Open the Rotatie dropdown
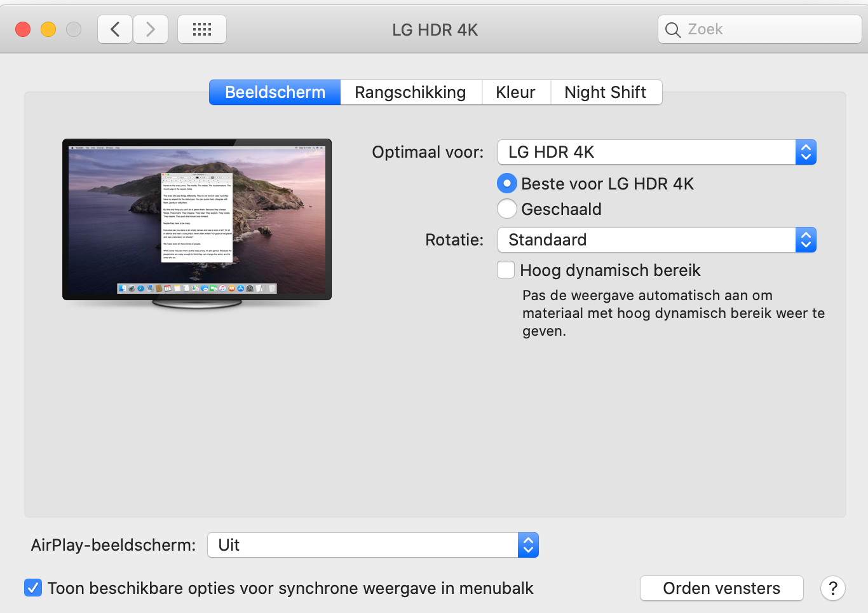Viewport: 868px width, 613px height. click(x=657, y=240)
